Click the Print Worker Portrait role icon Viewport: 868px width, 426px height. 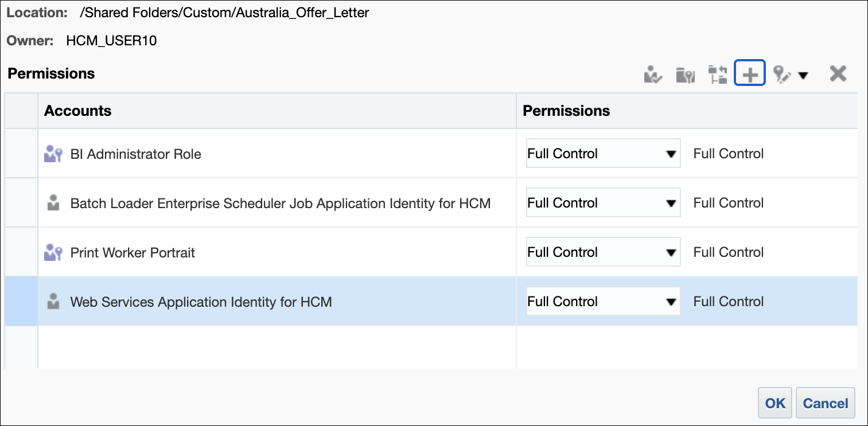point(53,253)
